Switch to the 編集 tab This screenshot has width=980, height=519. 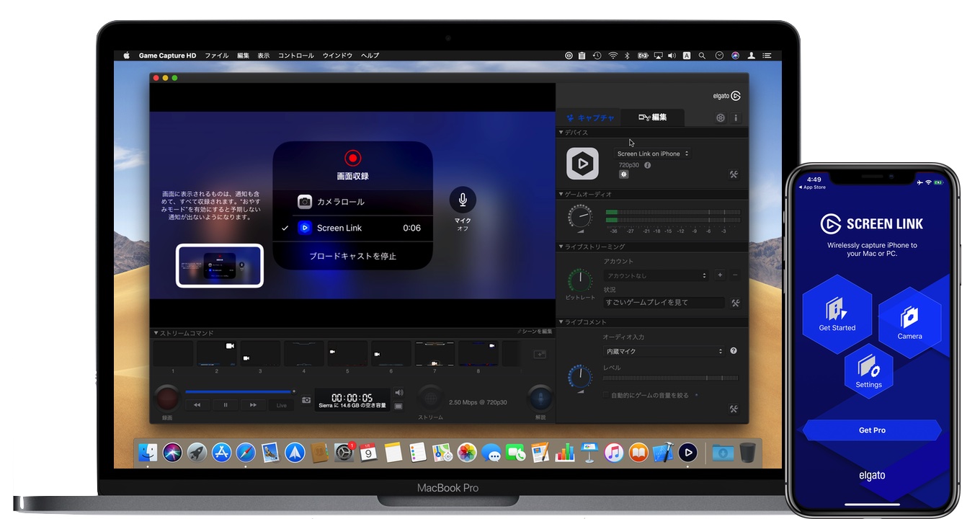point(652,117)
